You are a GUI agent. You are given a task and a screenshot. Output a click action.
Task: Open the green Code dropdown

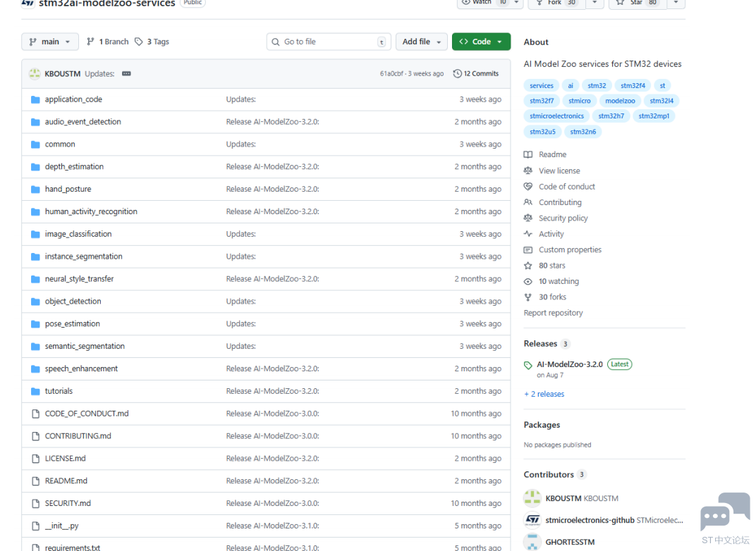[481, 42]
